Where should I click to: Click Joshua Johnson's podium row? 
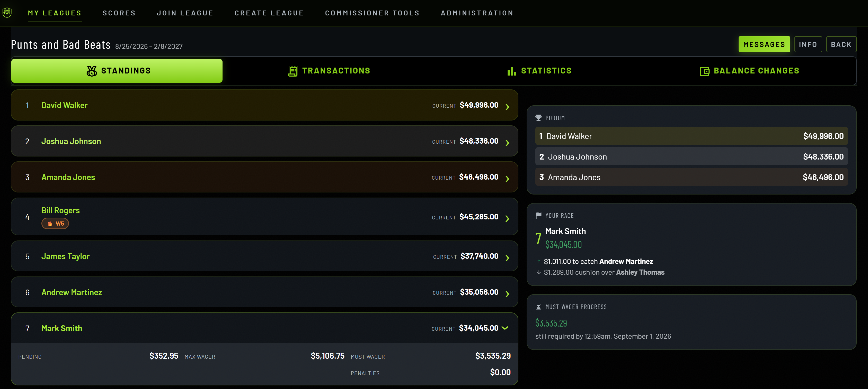(692, 156)
